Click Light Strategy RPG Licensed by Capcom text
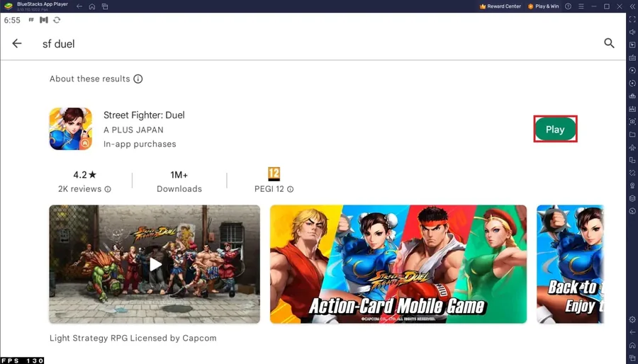Image resolution: width=638 pixels, height=364 pixels. pos(133,338)
